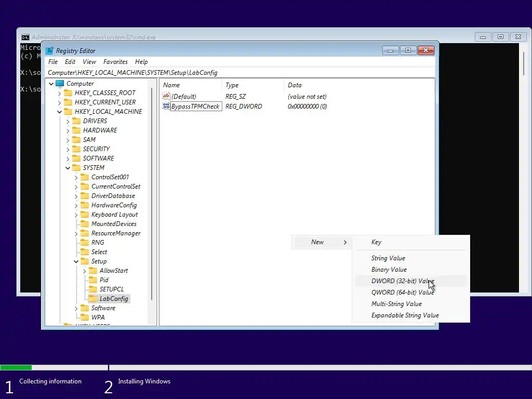This screenshot has width=532, height=399.
Task: Click the cmd.exe window icon in title bar
Action: (25, 37)
